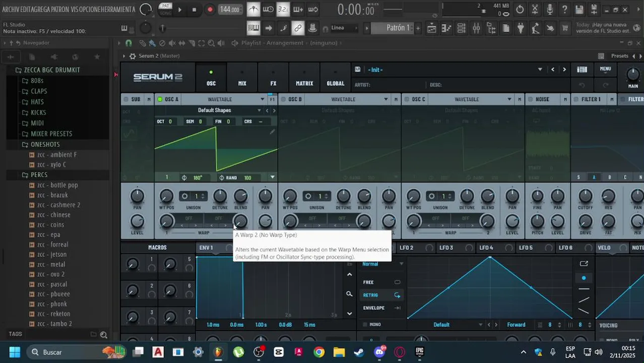
Task: Choose the ENVELOPE LFO mode
Action: click(x=381, y=308)
